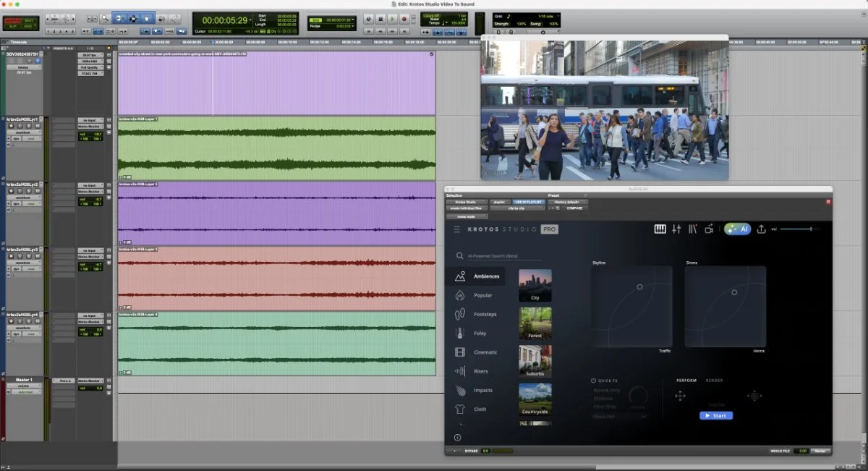Switch to the Render tab

[714, 381]
